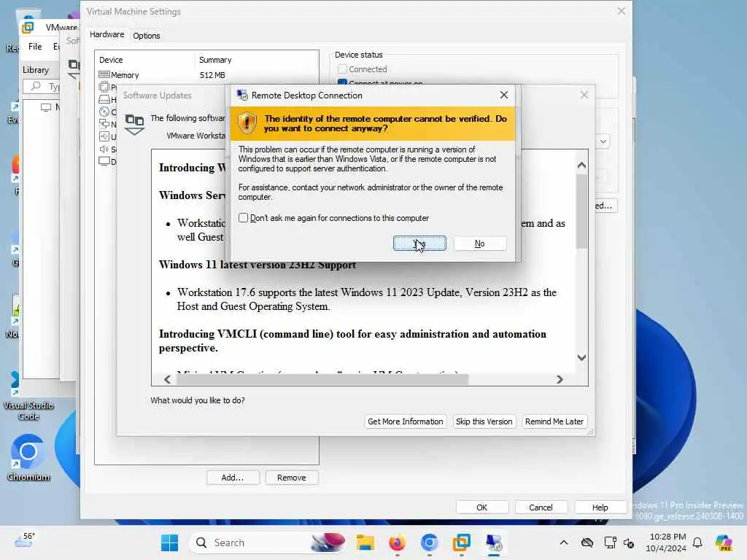
Task: Click the yellow warning shield icon
Action: coord(247,122)
